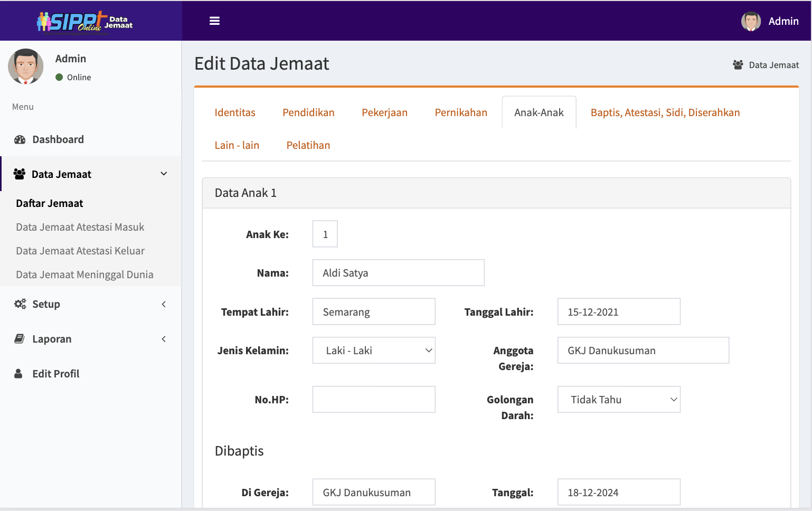The width and height of the screenshot is (812, 511).
Task: Click the Data Jemaat users icon in sidebar
Action: tap(20, 174)
